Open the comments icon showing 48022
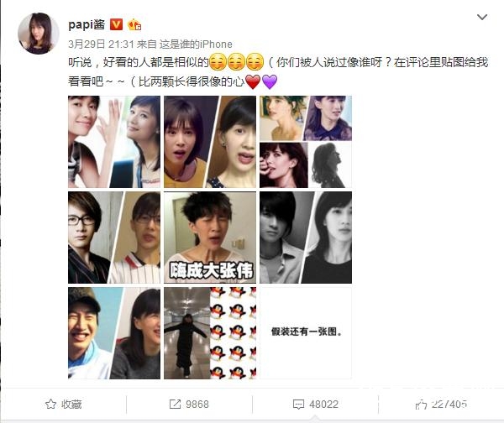Image resolution: width=504 pixels, height=423 pixels. coord(298,404)
